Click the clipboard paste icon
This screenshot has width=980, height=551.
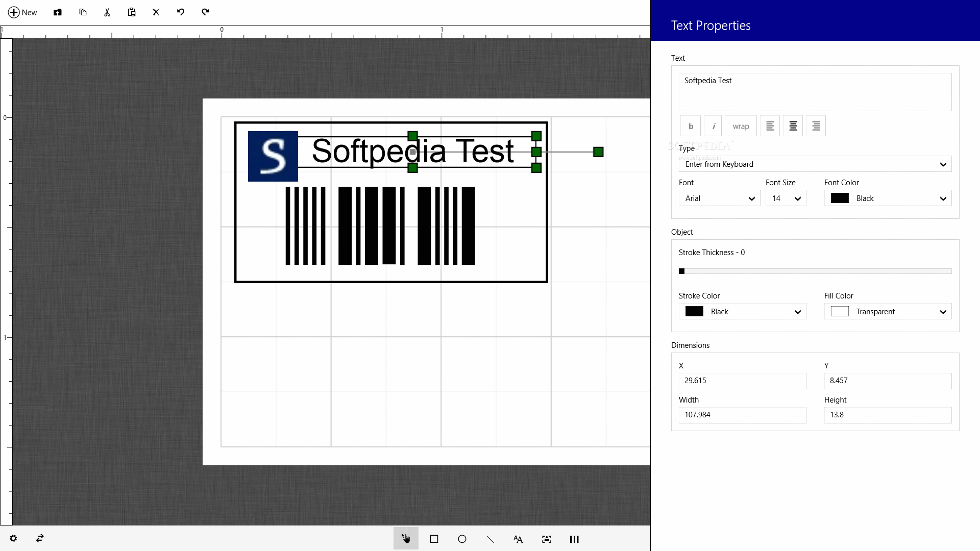point(132,12)
